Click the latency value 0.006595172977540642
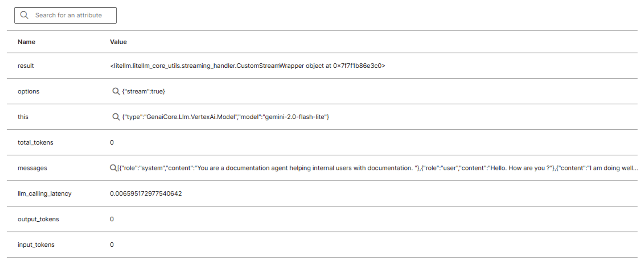Viewport: 644px width, 266px height. (146, 194)
